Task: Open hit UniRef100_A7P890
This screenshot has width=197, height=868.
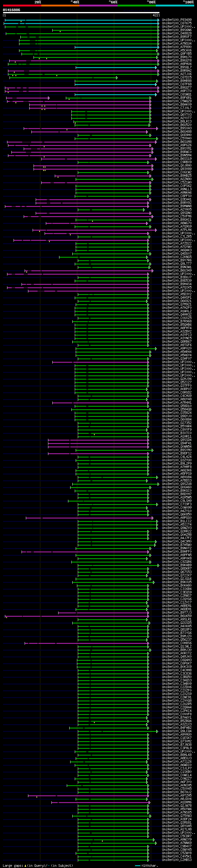Action: point(177,47)
